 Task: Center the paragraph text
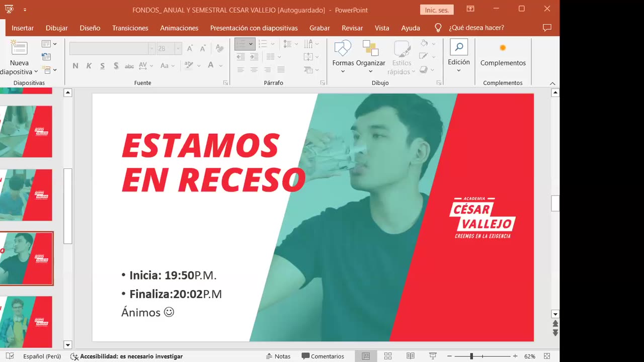pyautogui.click(x=254, y=70)
